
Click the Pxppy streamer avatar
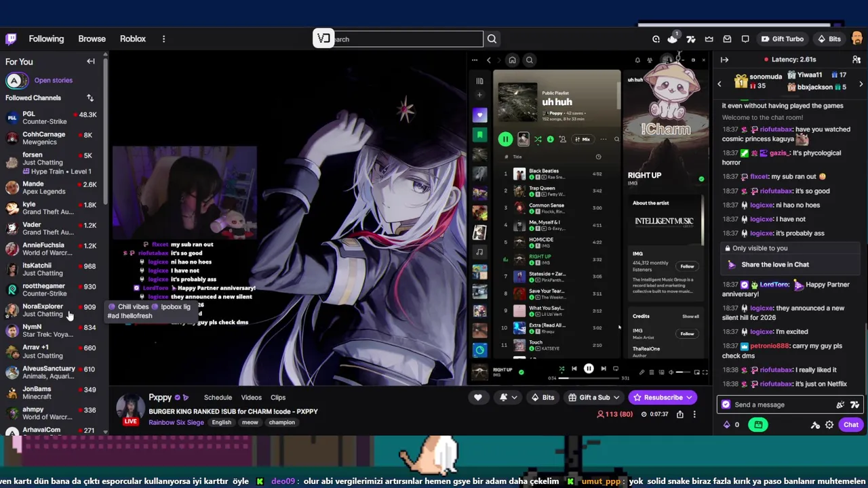coord(130,407)
